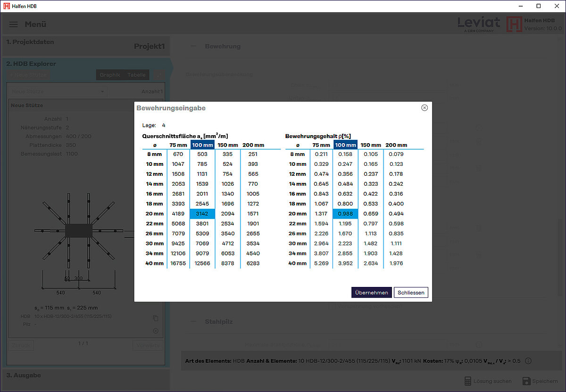566x392 pixels.
Task: Select 150 mm header in Querschnittsfläche table
Action: (227, 145)
